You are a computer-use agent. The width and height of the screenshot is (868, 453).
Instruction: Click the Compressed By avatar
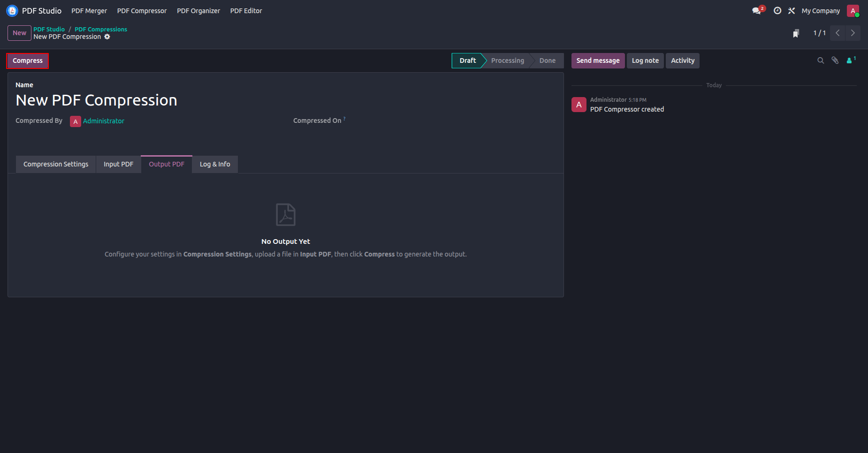point(76,121)
